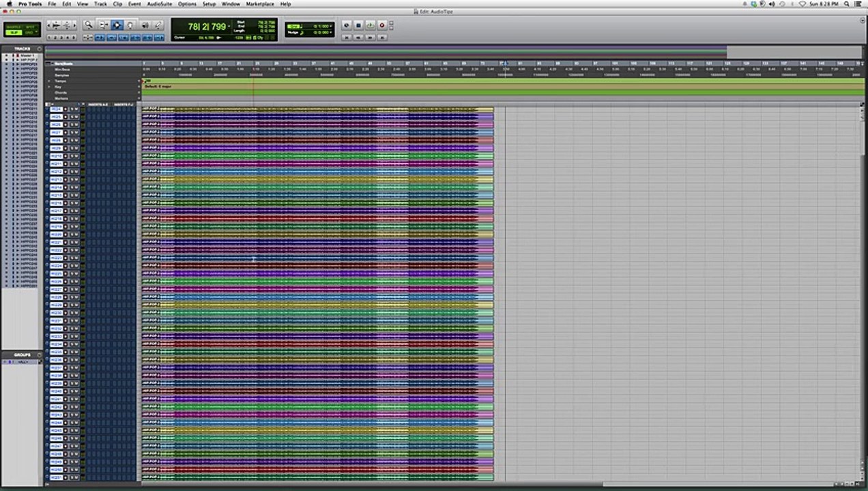Screen dimensions: 868x491
Task: Mute track HI24
Action: (x=76, y=109)
